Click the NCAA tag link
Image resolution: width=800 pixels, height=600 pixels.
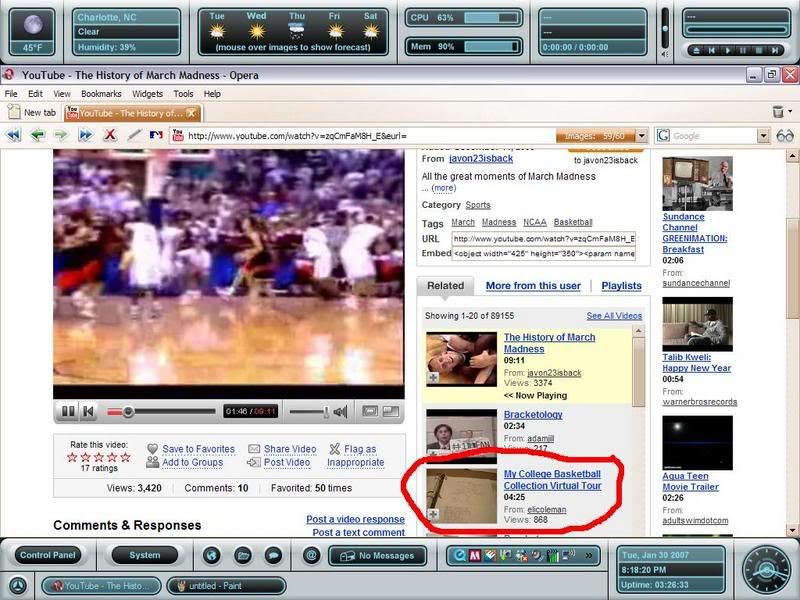[535, 222]
